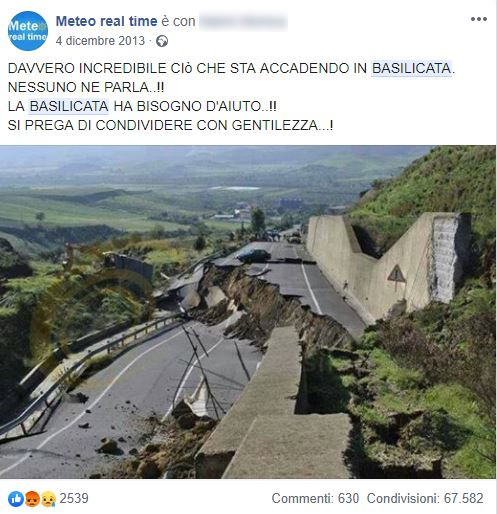Viewport: 497px width, 514px height.
Task: Open the blurred tagged person's profile
Action: [x=243, y=21]
